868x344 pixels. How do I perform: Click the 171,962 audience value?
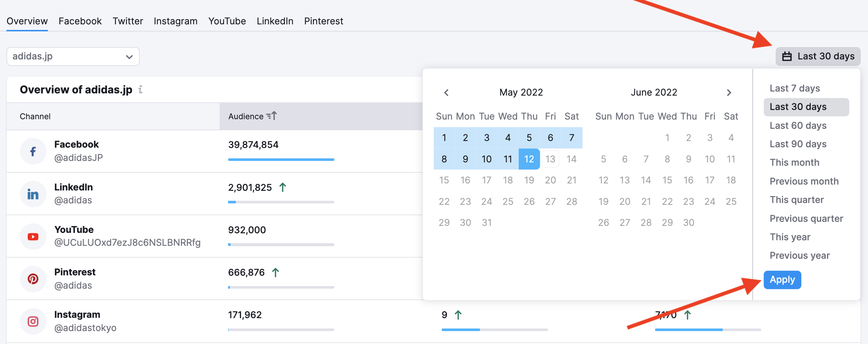(245, 315)
